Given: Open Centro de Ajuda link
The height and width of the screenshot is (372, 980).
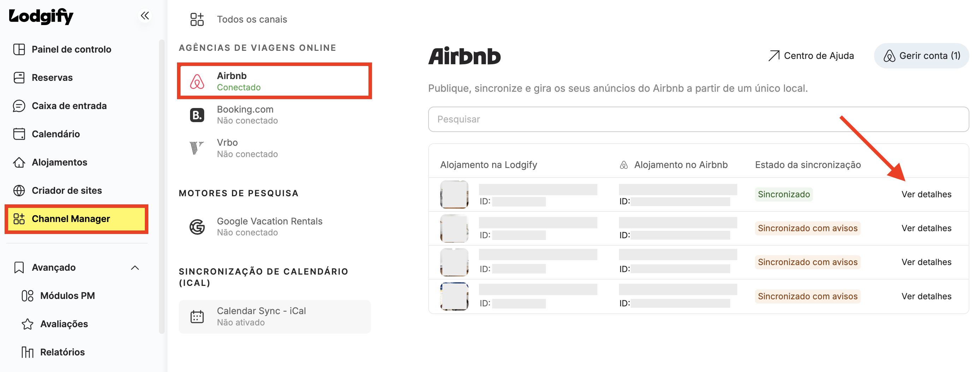Looking at the screenshot, I should pyautogui.click(x=811, y=56).
